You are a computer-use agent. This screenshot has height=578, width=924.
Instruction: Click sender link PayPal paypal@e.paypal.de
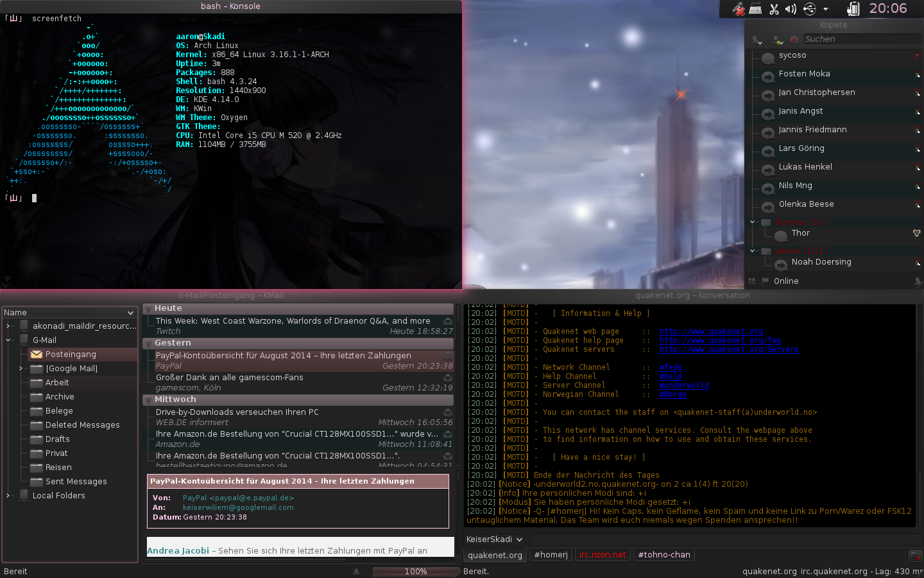point(238,498)
